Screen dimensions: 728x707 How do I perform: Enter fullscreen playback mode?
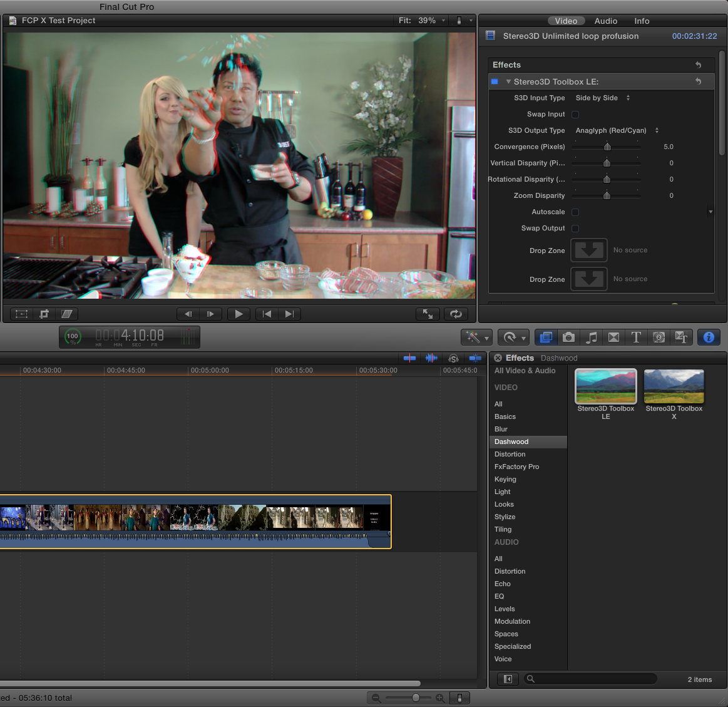[x=428, y=314]
